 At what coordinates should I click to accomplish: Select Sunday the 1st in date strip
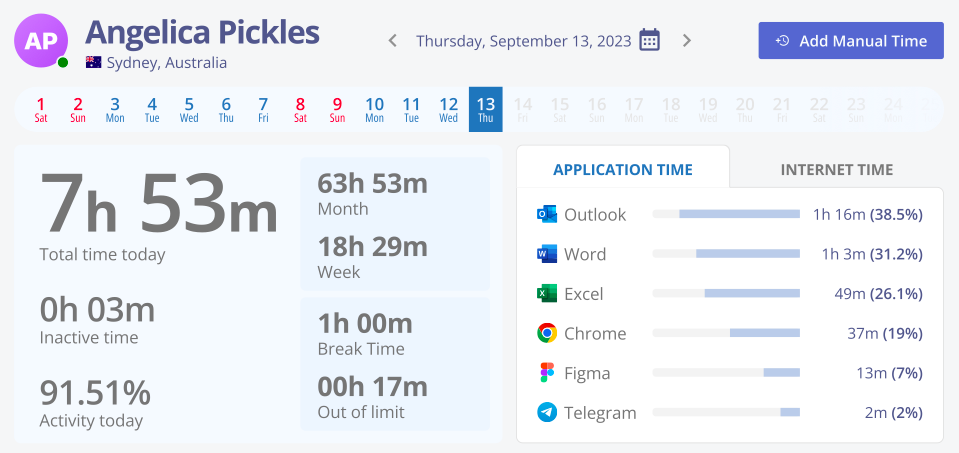point(41,109)
